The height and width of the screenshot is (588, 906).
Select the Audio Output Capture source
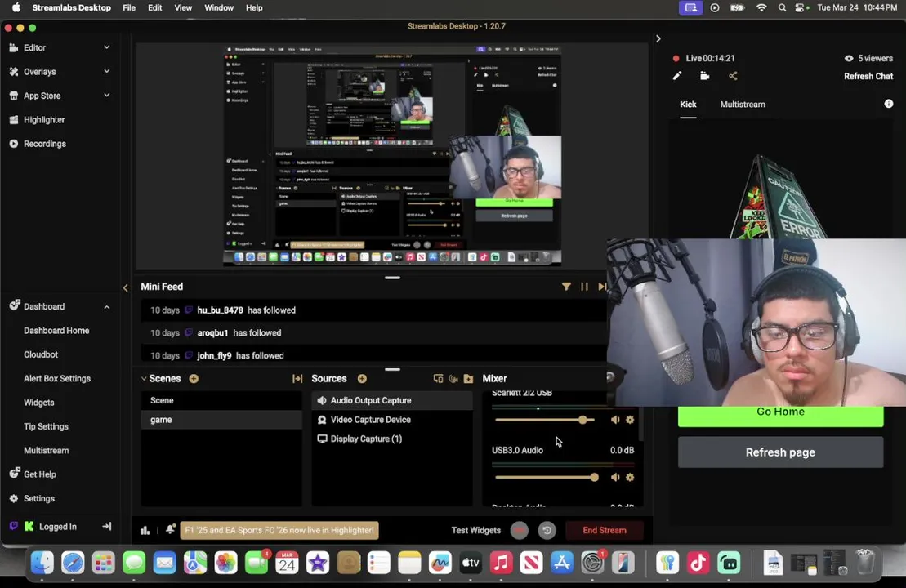click(x=392, y=400)
